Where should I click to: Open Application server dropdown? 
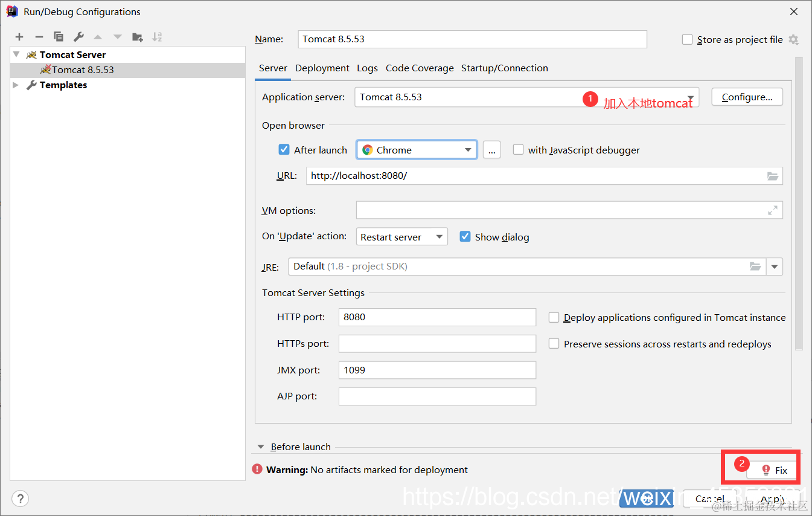(x=526, y=97)
